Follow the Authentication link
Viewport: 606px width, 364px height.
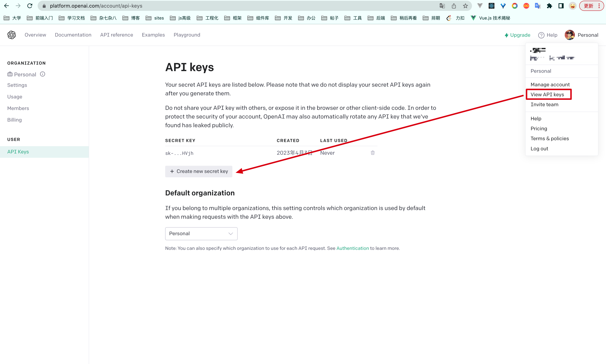coord(352,248)
